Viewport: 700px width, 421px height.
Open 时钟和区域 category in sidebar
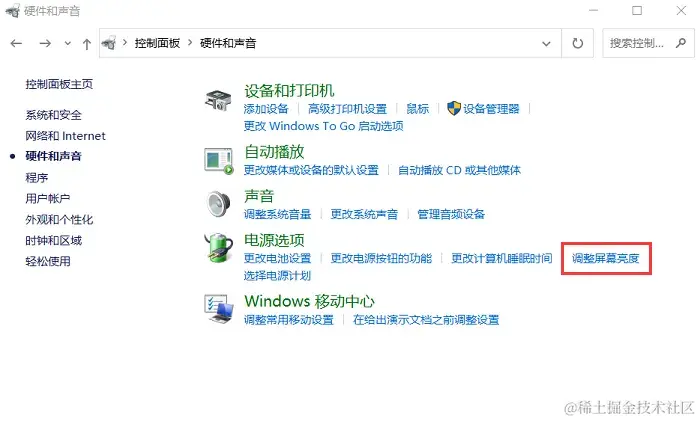coord(54,241)
